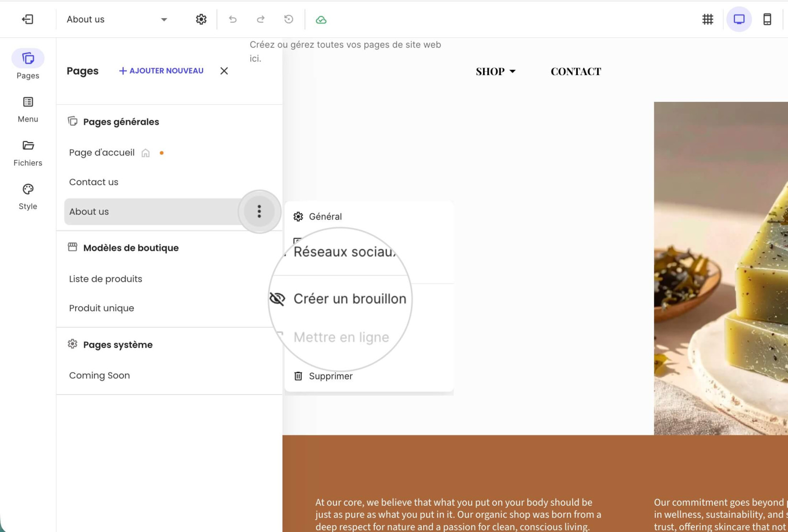Click the gear icon beside Général

pos(298,217)
